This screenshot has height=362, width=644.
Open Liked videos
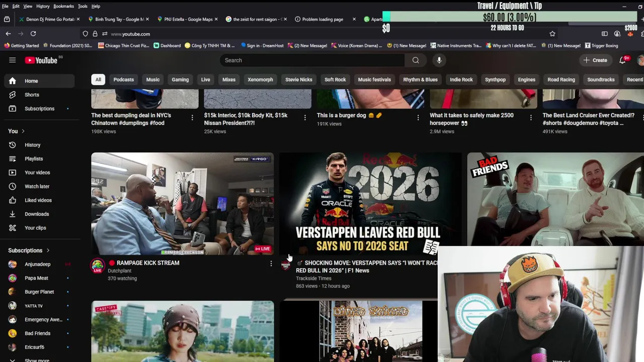(x=39, y=200)
